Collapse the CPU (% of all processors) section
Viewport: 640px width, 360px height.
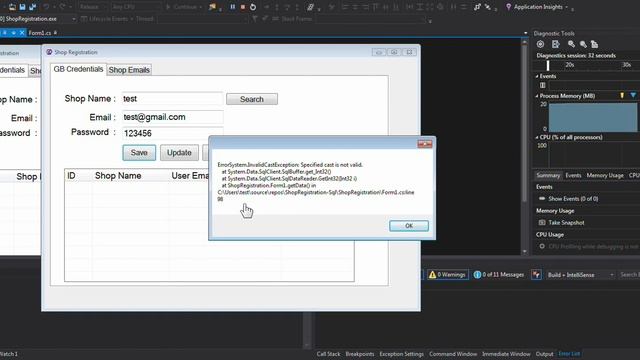click(537, 137)
